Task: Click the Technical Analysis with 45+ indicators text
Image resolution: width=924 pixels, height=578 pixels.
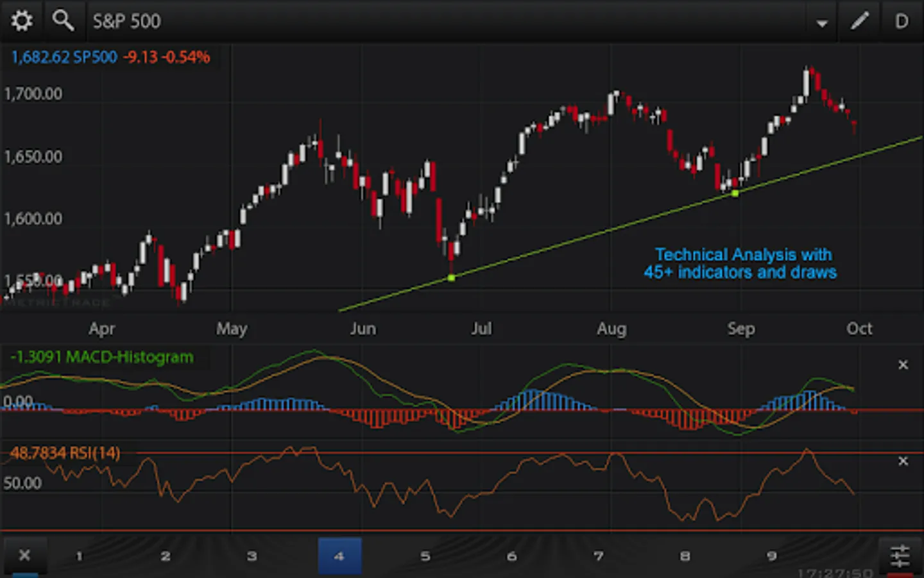Action: (x=741, y=263)
